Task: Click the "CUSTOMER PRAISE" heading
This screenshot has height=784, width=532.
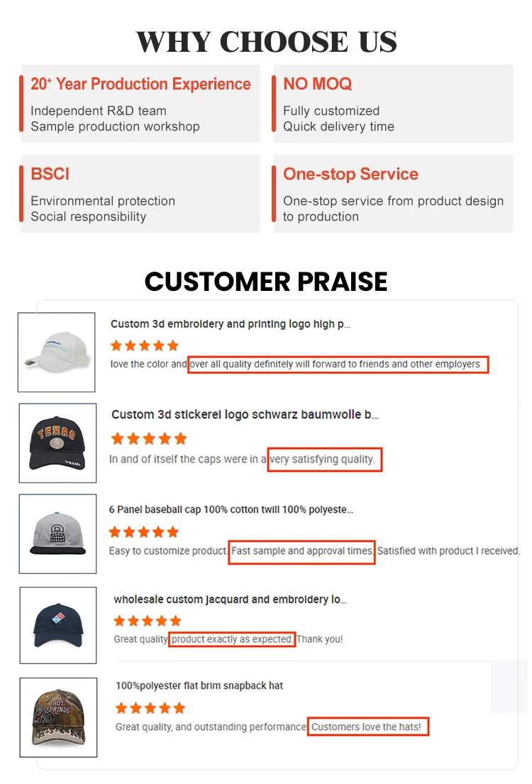Action: pos(266,282)
